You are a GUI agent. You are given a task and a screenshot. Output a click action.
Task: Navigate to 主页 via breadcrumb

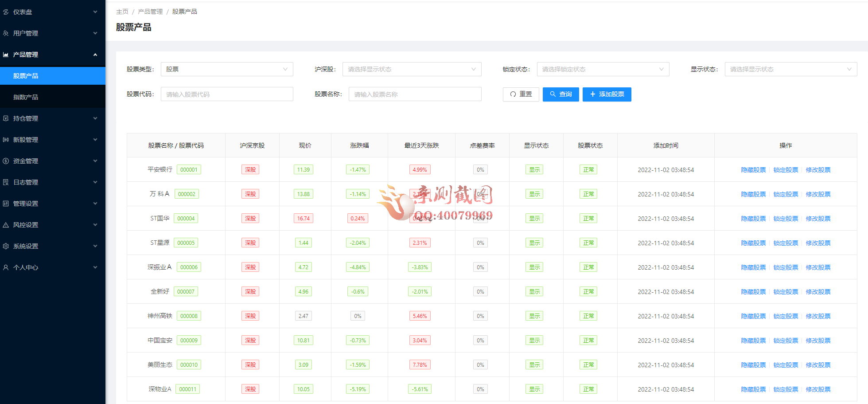click(122, 11)
